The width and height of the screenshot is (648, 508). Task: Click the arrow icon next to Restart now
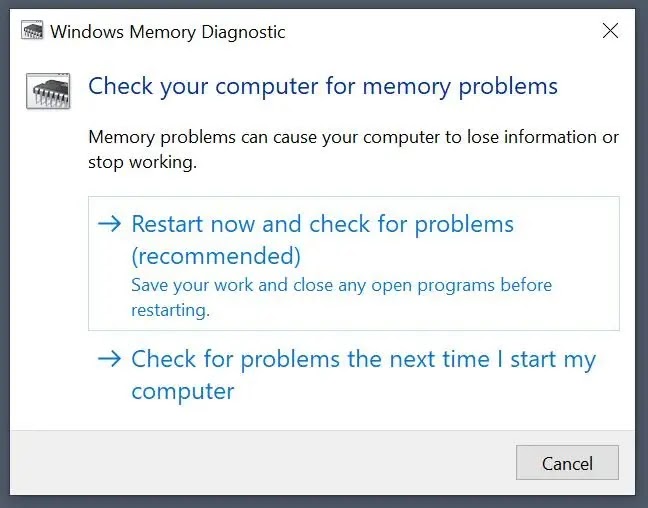[x=110, y=224]
